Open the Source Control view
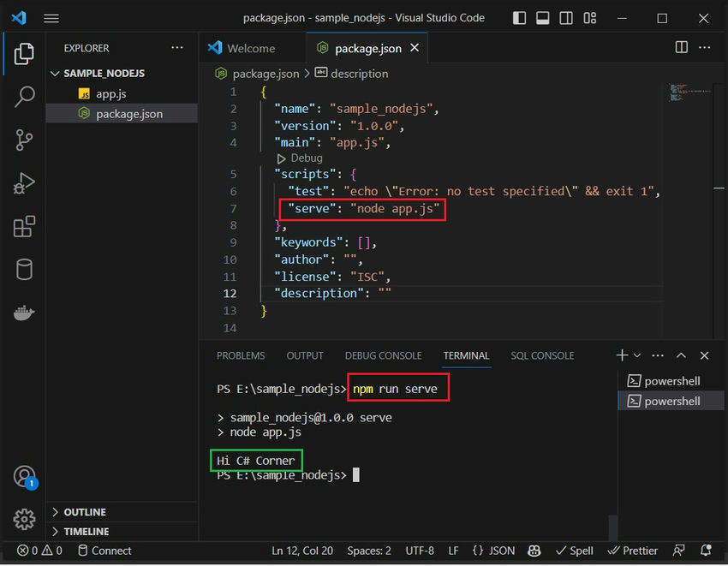 pos(24,140)
